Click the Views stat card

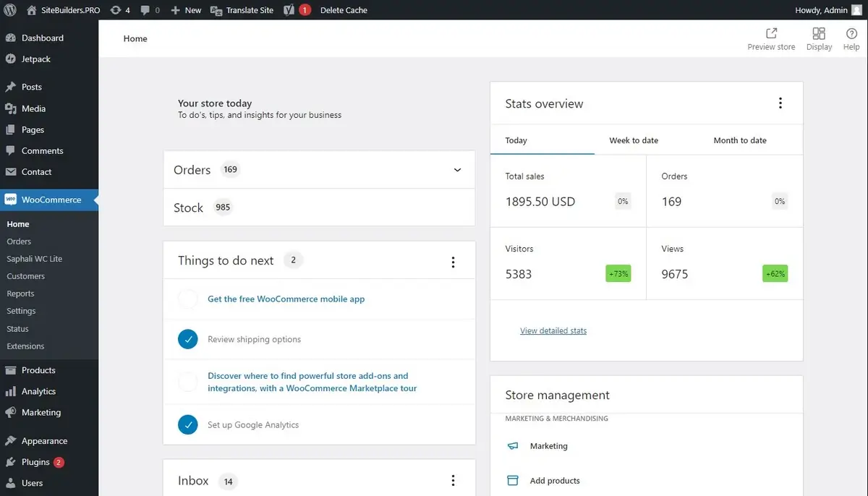coord(725,263)
